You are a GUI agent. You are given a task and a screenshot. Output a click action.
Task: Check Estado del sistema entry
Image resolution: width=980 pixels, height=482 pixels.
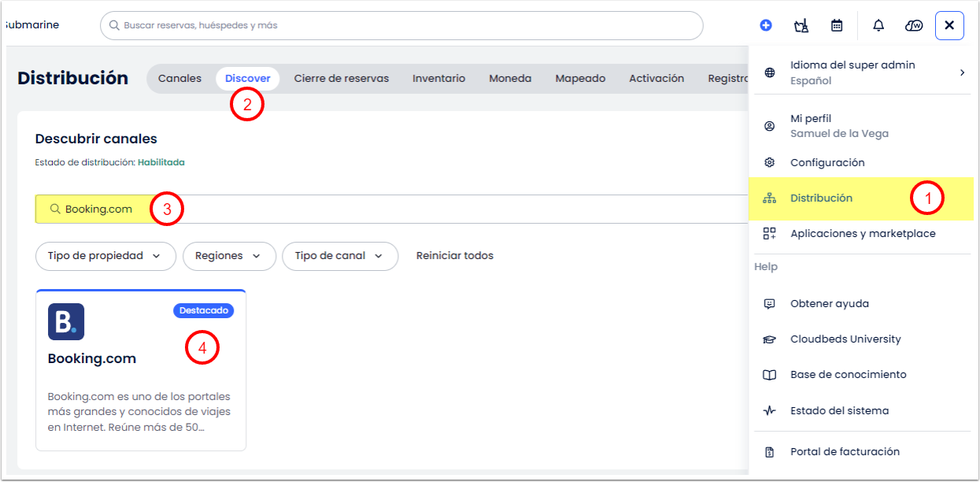tap(862, 411)
